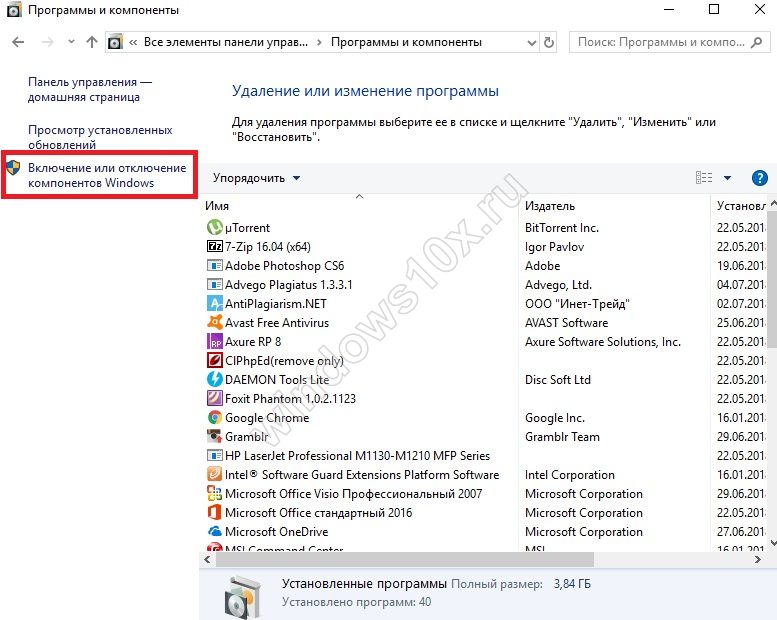777x620 pixels.
Task: Open recent locations dropdown arrow
Action: point(71,42)
